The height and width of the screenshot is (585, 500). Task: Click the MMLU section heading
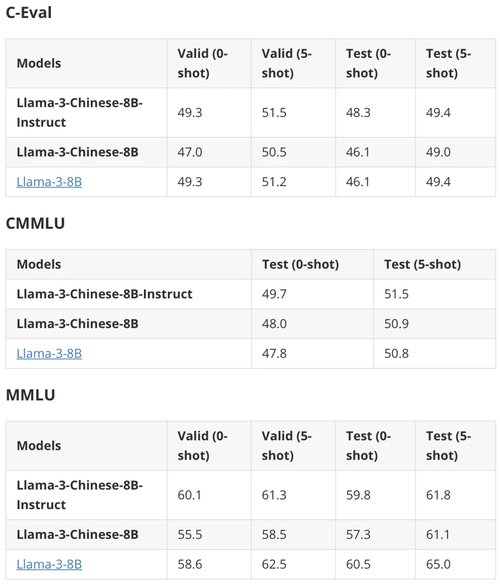[31, 395]
